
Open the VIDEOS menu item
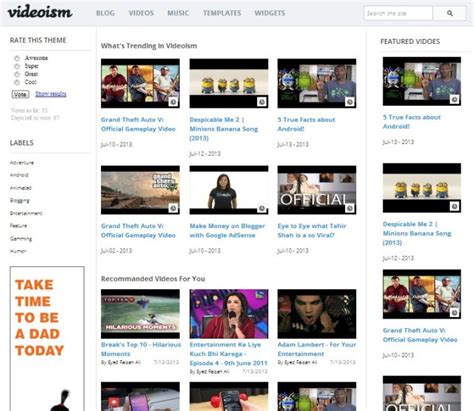(141, 13)
